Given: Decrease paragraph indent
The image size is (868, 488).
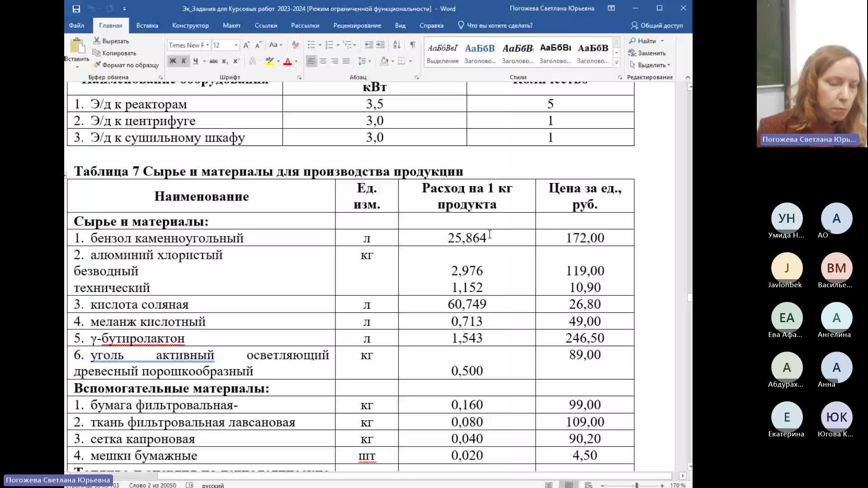Looking at the screenshot, I should (369, 45).
